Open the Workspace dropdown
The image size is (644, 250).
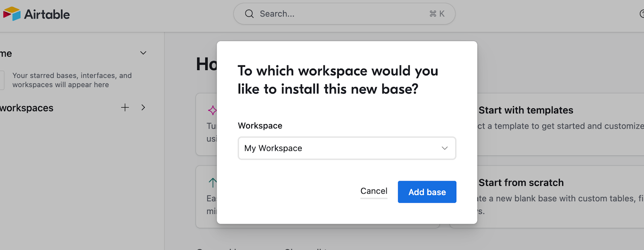pyautogui.click(x=347, y=148)
